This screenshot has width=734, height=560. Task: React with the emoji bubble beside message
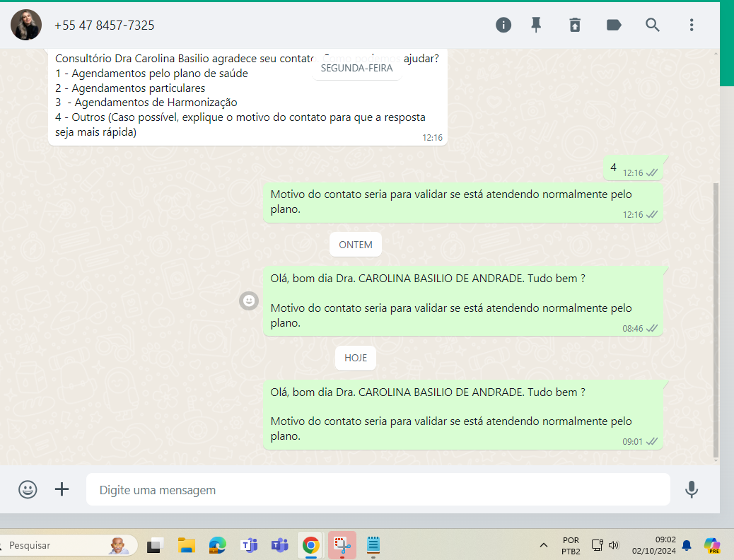tap(249, 301)
